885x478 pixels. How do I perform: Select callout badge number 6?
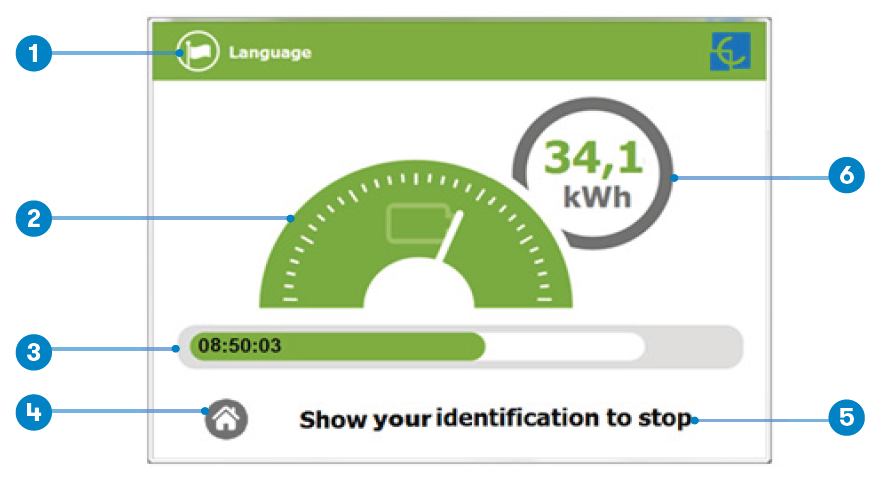coord(847,176)
